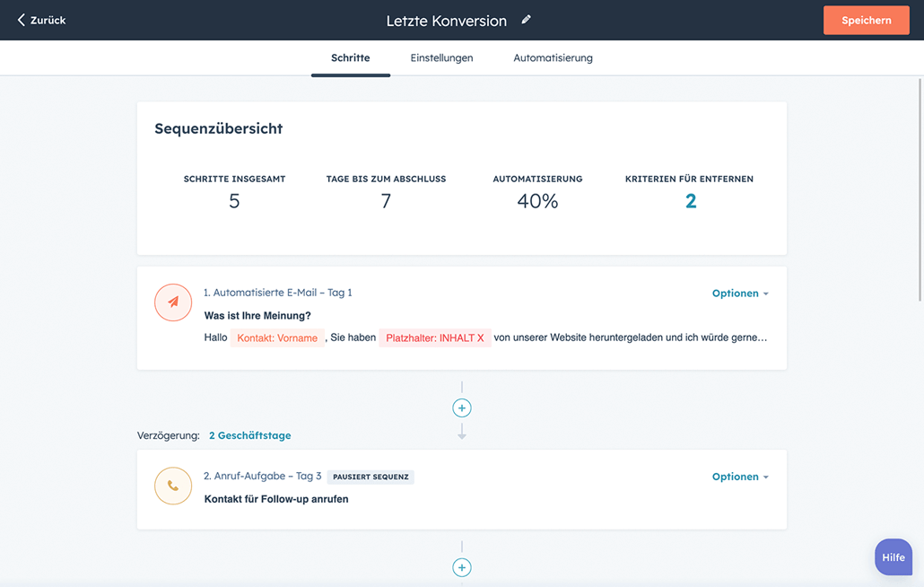The width and height of the screenshot is (924, 587).
Task: Save the sequence with Speichern
Action: pos(865,19)
